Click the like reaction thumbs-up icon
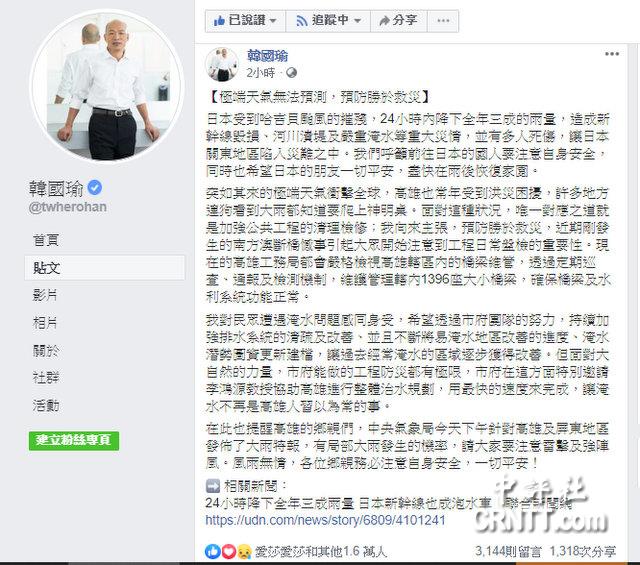Image resolution: width=640 pixels, height=565 pixels. pyautogui.click(x=213, y=552)
